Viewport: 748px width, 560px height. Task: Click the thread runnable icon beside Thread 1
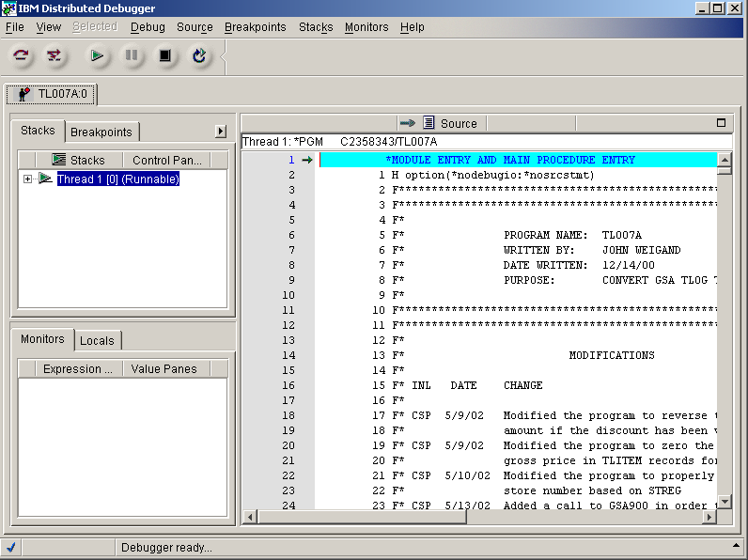pyautogui.click(x=45, y=179)
